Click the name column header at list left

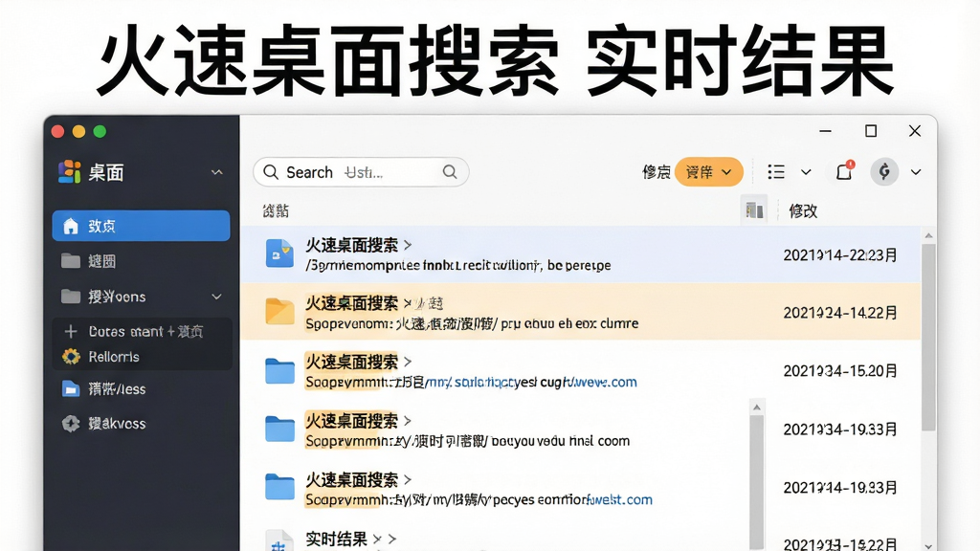tap(276, 211)
